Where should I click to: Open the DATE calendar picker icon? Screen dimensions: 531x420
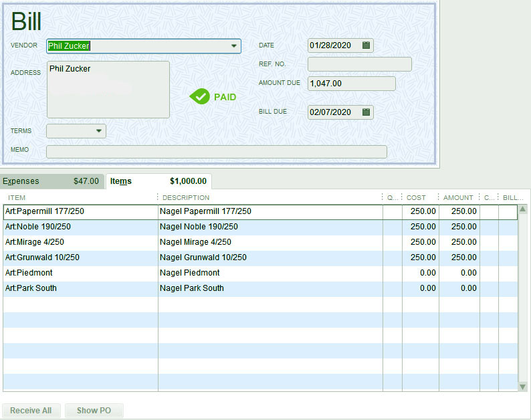click(366, 45)
